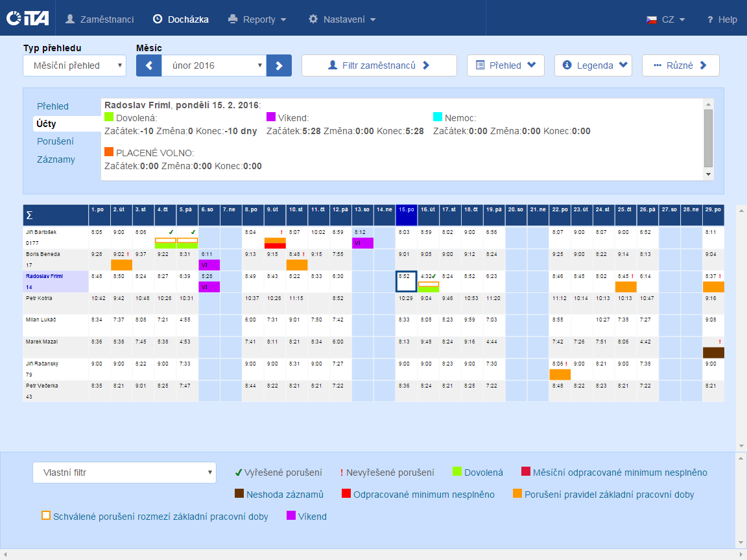Open the Měsíční přehled type dropdown
The image size is (747, 560).
(75, 65)
